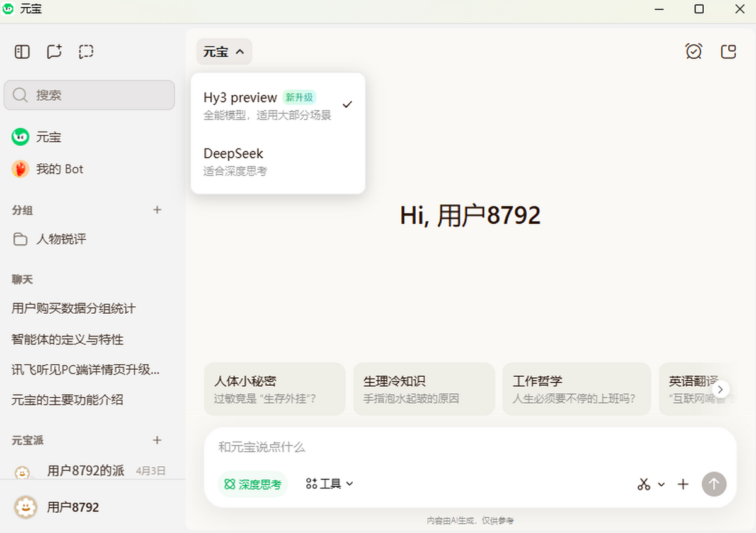Click the Hi, 用户8792 greeting

pyautogui.click(x=470, y=215)
